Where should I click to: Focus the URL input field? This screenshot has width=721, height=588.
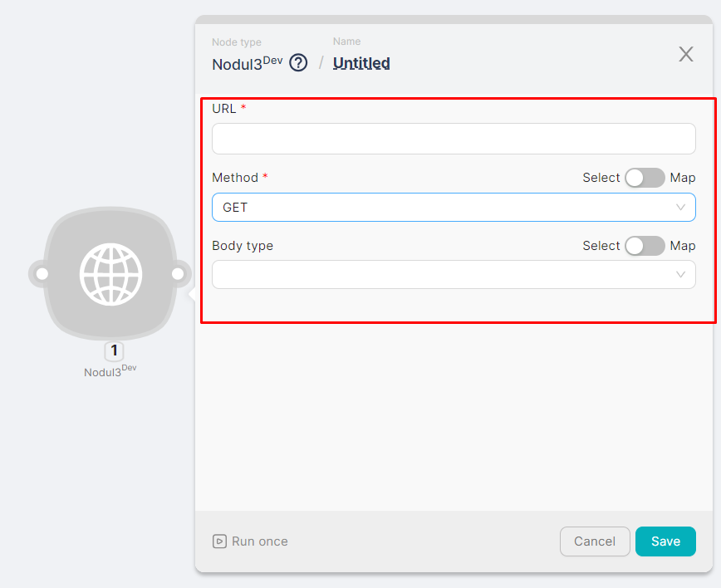coord(454,139)
